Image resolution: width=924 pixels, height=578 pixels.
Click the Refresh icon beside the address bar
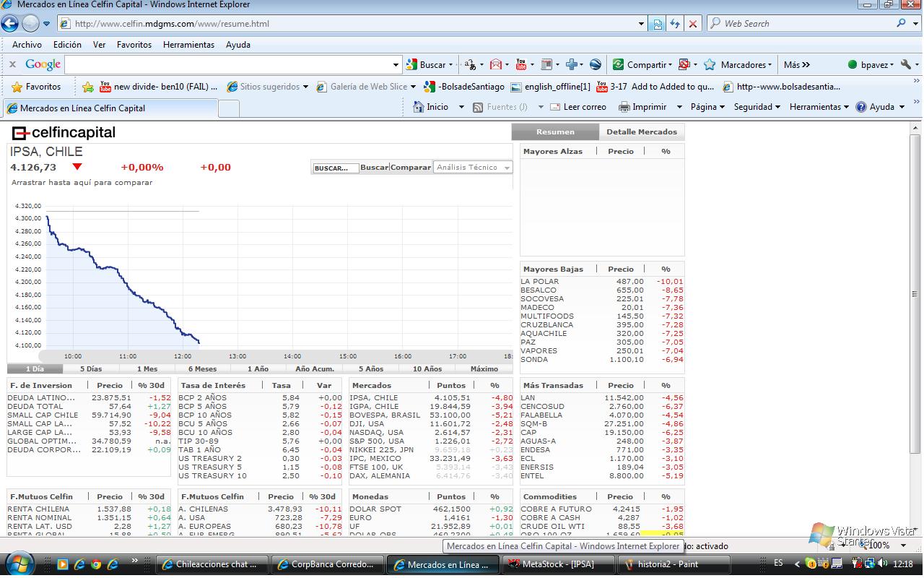coord(675,24)
